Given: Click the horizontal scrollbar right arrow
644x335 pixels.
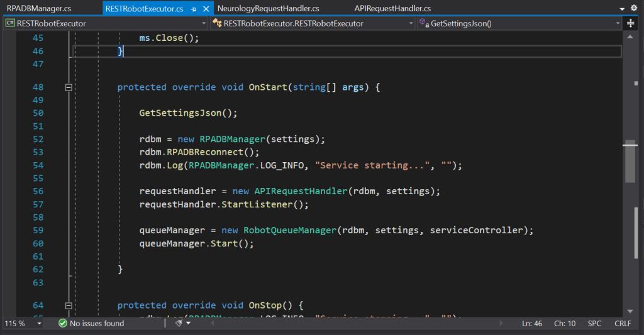Looking at the screenshot, I should (501, 323).
